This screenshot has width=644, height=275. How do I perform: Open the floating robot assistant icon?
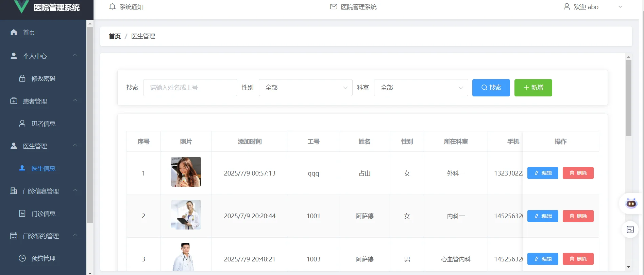631,203
